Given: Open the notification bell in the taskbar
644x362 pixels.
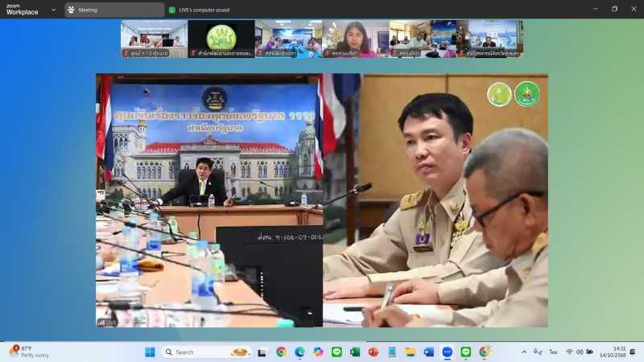Looking at the screenshot, I should click(632, 352).
